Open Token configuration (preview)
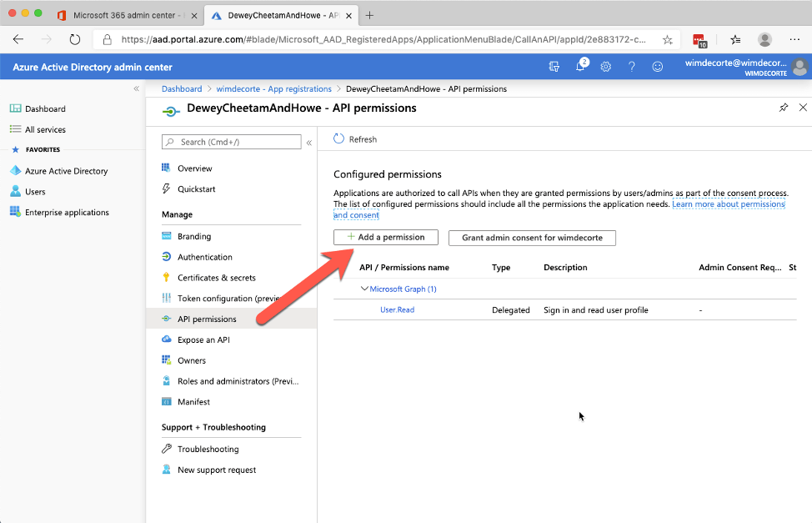812x523 pixels. [229, 299]
